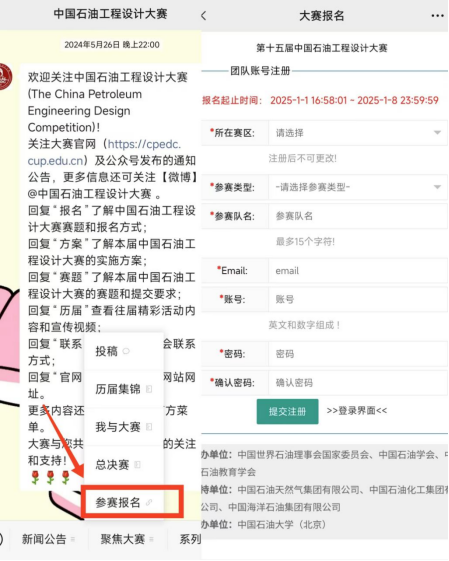
Task: Tap the link icon next to 参赛报名
Action: pyautogui.click(x=149, y=503)
